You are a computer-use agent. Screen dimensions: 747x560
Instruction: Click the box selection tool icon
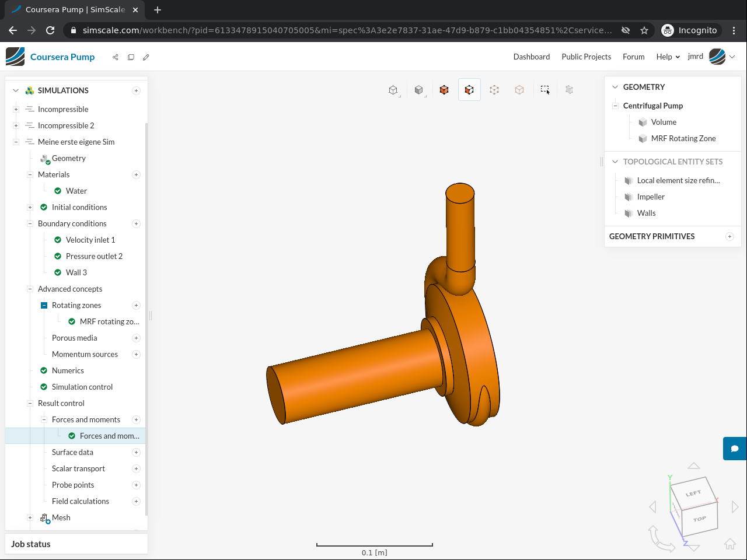[x=544, y=90]
